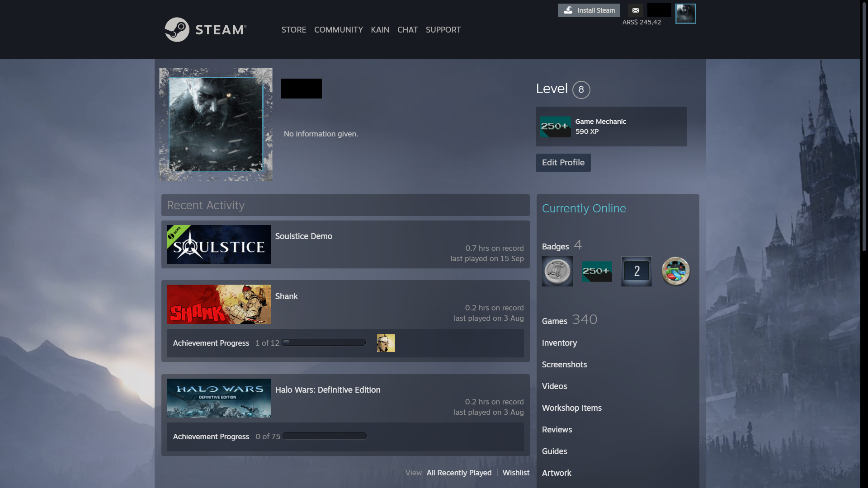Open the Workshop Items link
The image size is (868, 488).
(x=572, y=408)
